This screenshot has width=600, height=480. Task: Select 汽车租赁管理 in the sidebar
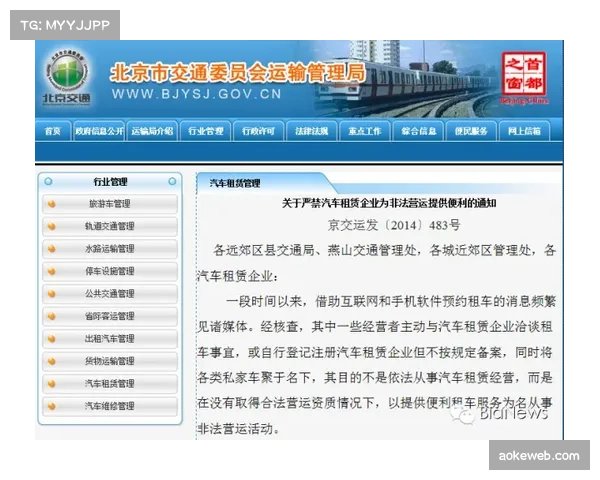[x=110, y=384]
